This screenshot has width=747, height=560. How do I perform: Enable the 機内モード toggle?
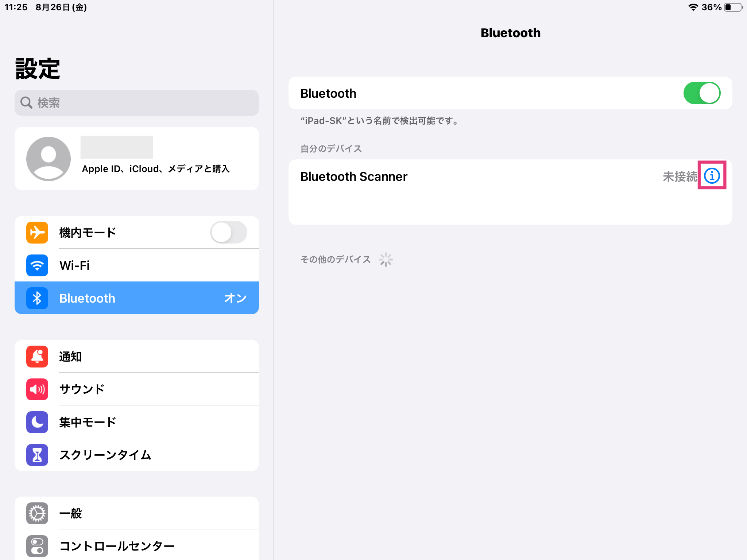pos(229,232)
